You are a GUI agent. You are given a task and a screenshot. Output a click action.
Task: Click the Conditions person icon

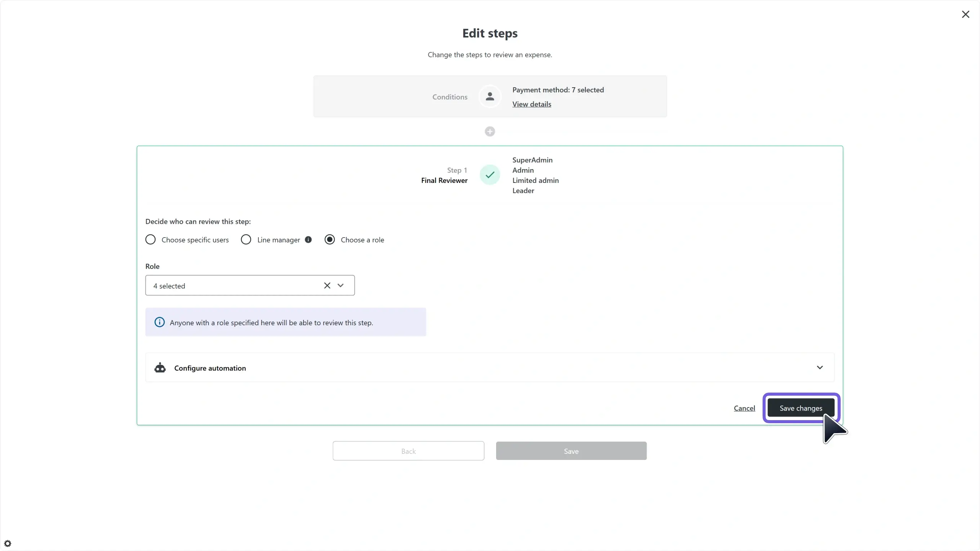(x=490, y=96)
